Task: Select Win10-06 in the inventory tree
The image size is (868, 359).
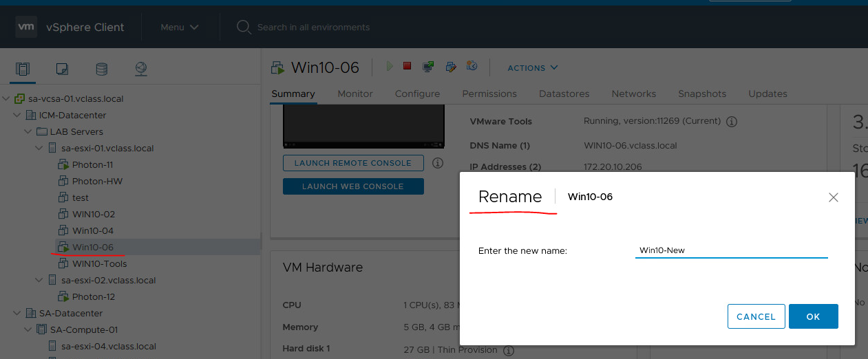Action: coord(93,247)
